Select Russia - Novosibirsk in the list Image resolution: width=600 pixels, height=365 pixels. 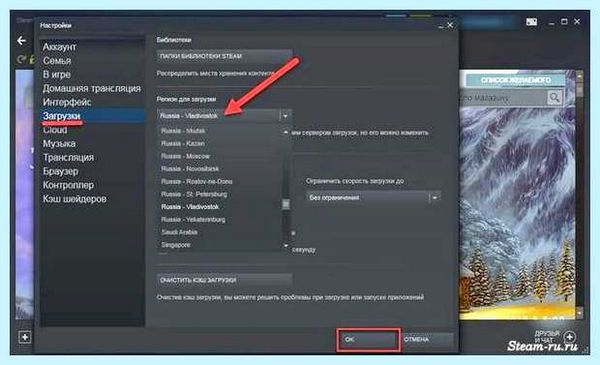coord(190,169)
